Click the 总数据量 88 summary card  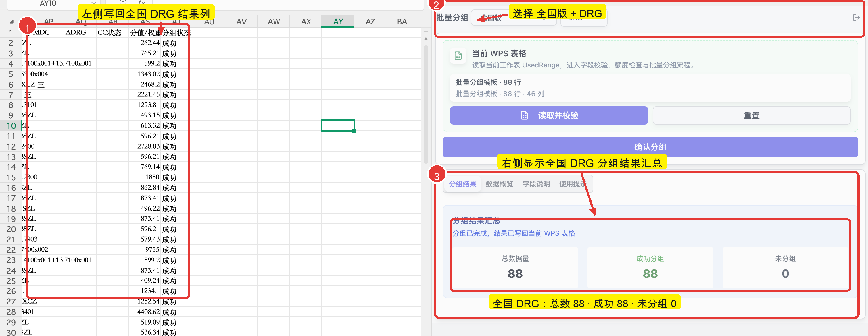(x=515, y=267)
